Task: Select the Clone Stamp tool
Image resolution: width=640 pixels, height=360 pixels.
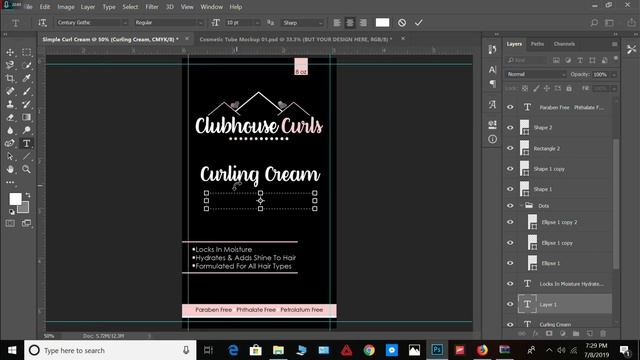Action: [x=10, y=104]
